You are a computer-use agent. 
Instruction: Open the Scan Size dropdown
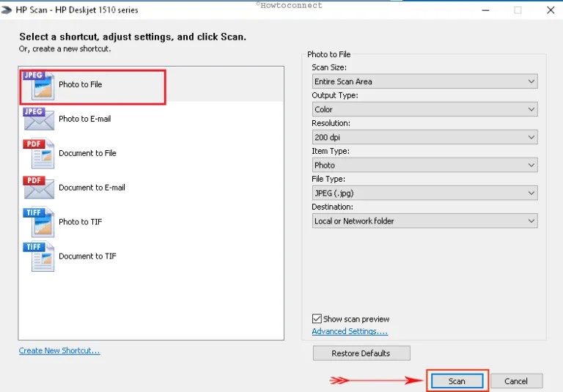[424, 81]
